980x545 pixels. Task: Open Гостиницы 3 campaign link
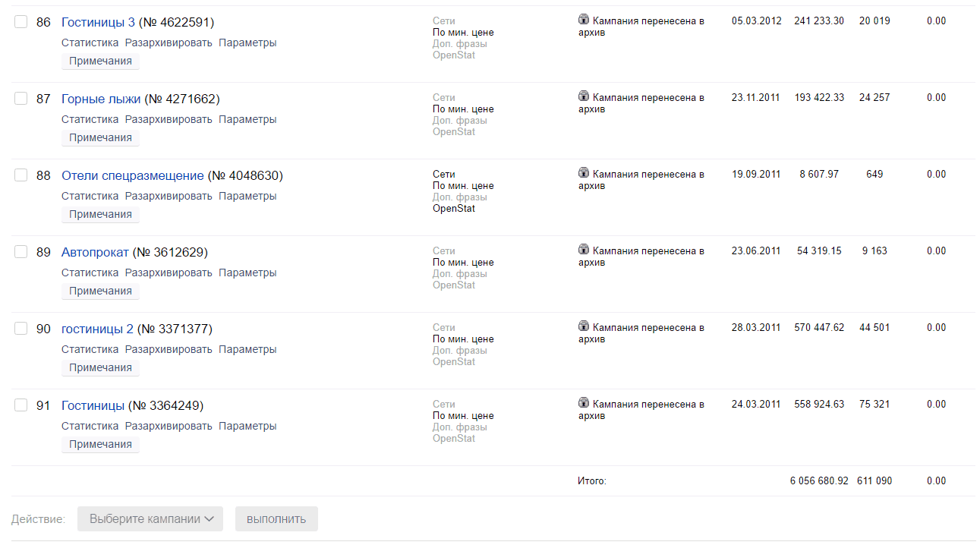click(x=98, y=22)
